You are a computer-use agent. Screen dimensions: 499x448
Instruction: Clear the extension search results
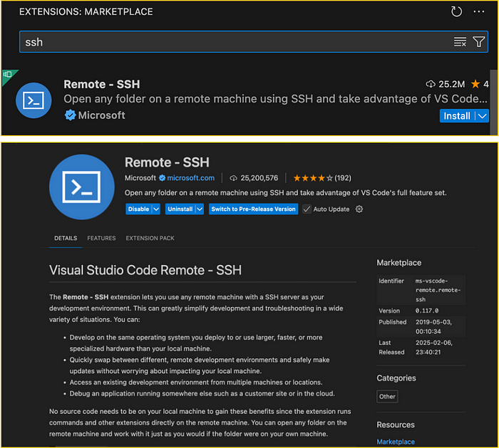(x=461, y=42)
